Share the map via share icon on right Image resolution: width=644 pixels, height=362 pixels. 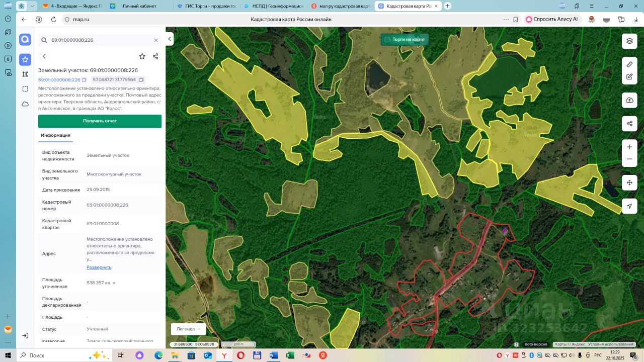pyautogui.click(x=629, y=123)
